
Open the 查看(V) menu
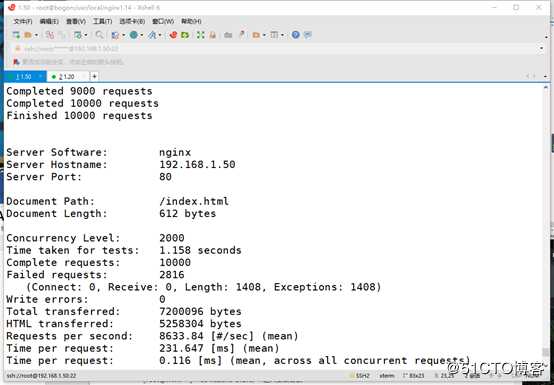tap(76, 22)
